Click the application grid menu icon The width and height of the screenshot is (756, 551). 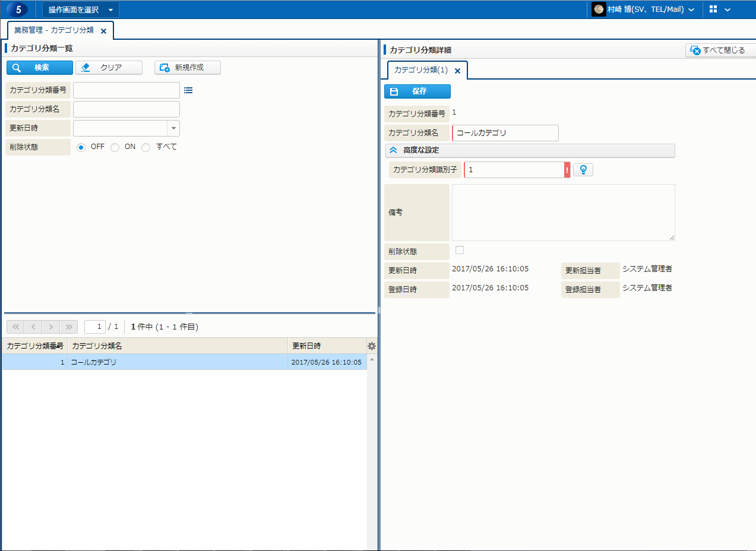pyautogui.click(x=713, y=9)
